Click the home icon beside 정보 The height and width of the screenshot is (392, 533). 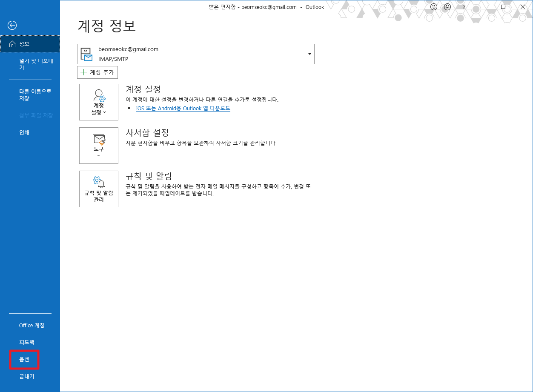(12, 44)
